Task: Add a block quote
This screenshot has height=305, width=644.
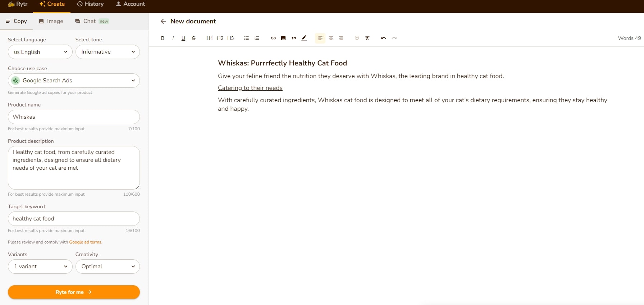Action: 294,38
